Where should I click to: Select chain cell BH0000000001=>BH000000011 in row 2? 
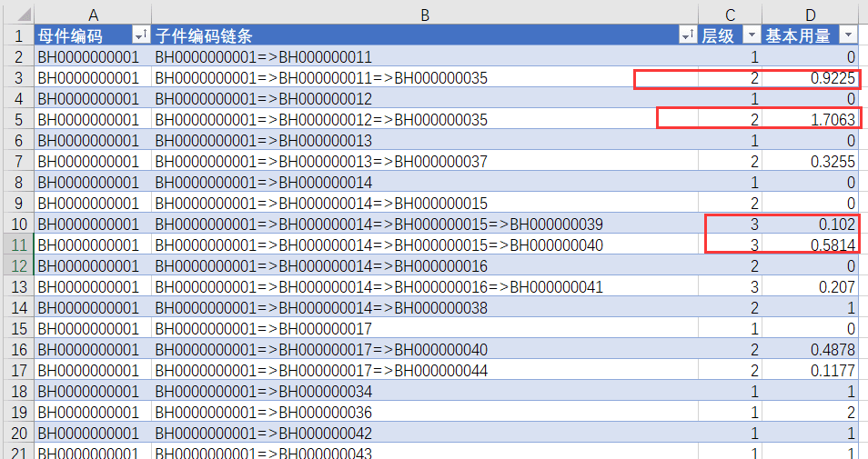[x=425, y=57]
